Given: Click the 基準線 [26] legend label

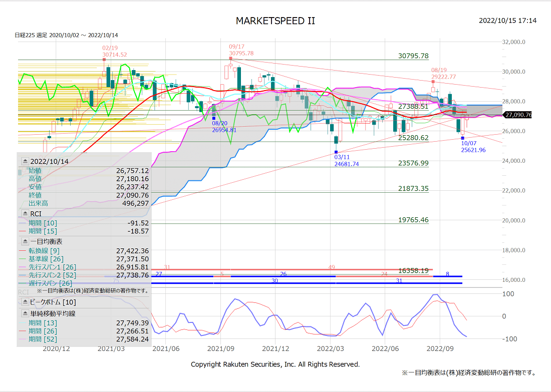Looking at the screenshot, I should (46, 259).
